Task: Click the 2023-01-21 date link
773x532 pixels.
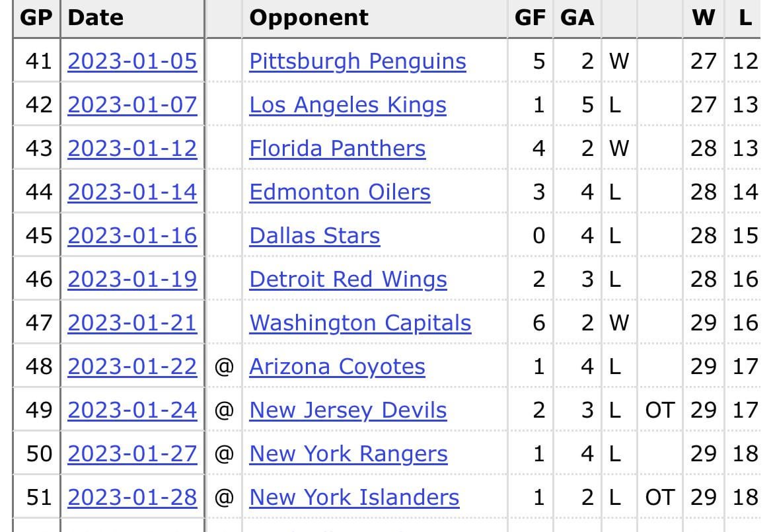Action: tap(132, 323)
